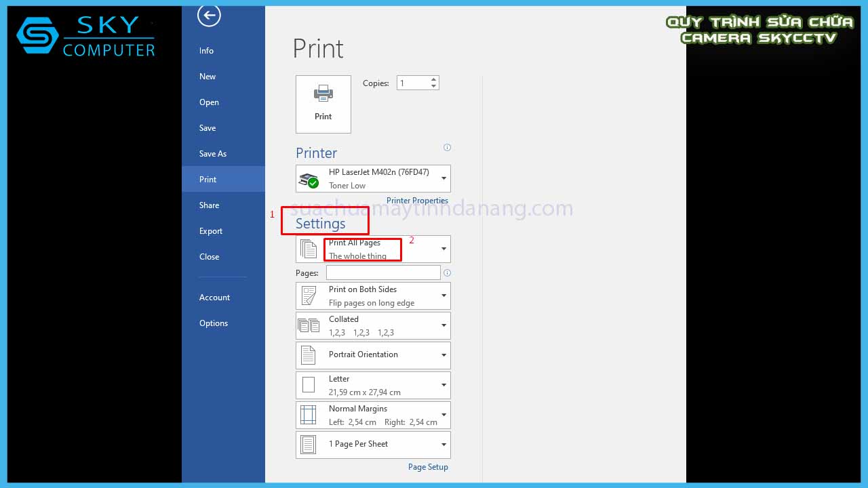Expand the Letter paper size dropdown

click(x=443, y=385)
